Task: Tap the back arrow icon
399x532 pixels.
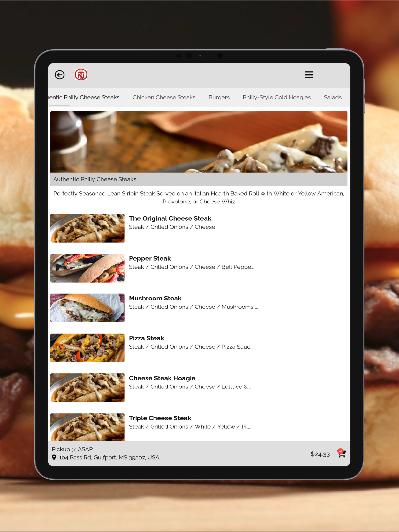Action: point(60,75)
